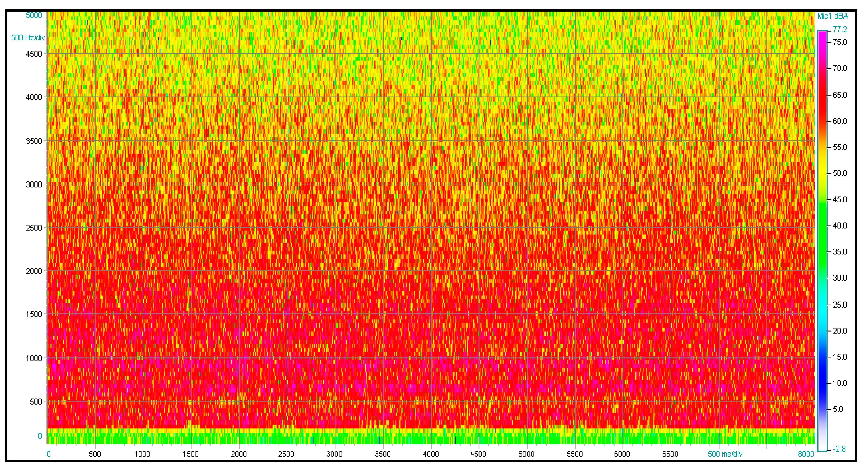The image size is (868, 472).
Task: Click the 500 Hz/div frequency axis label
Action: point(27,37)
